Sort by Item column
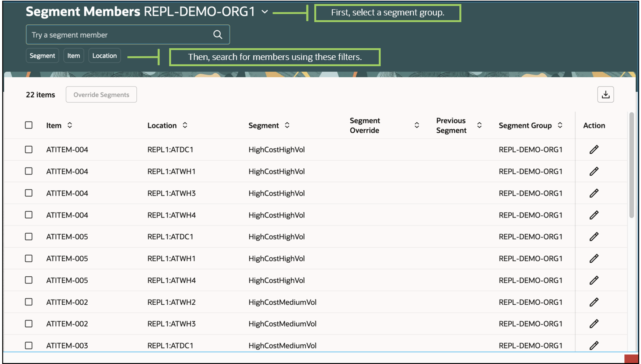Screen dimensions: 641x364 70,125
